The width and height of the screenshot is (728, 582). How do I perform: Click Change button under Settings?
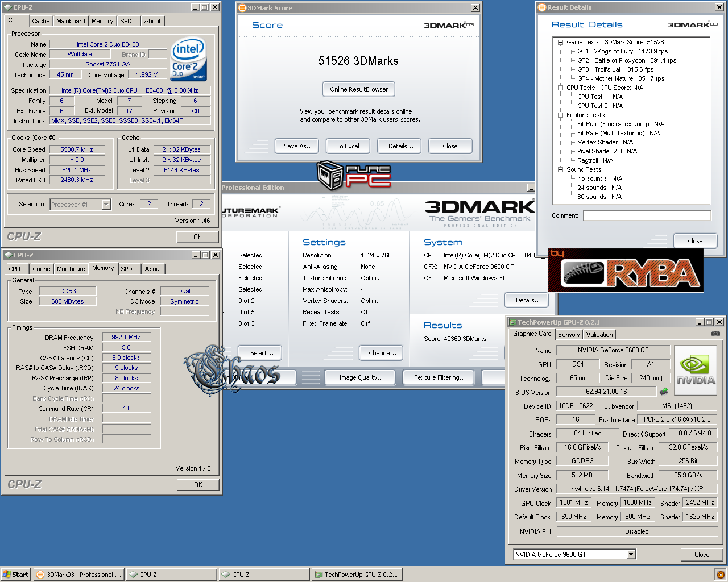pos(382,353)
